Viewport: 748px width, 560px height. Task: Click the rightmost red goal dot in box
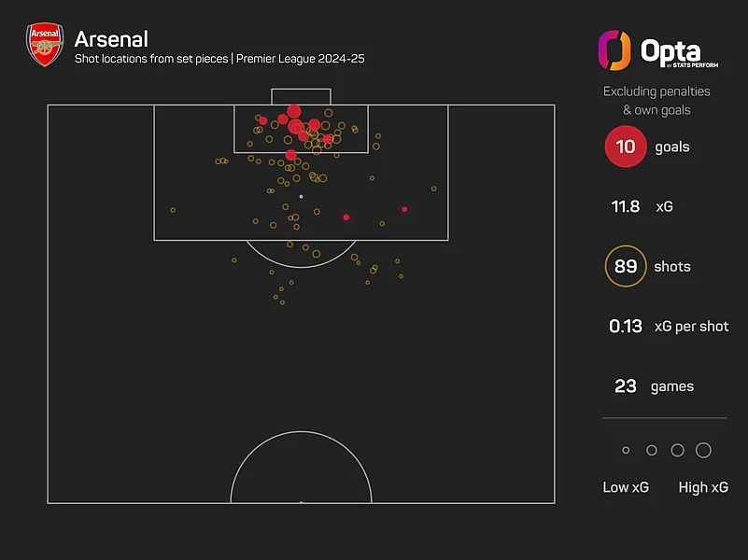[x=404, y=209]
